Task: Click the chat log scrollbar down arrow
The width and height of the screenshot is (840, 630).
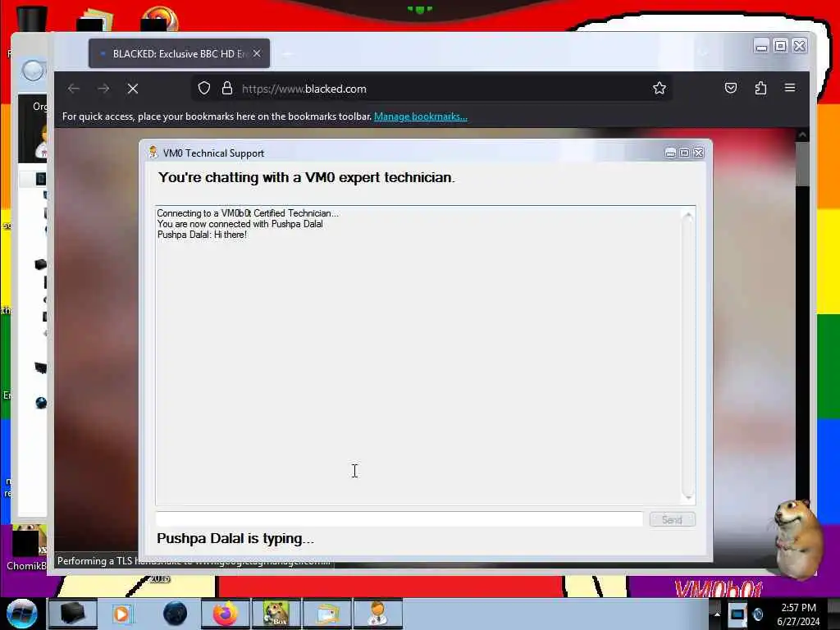Action: pyautogui.click(x=688, y=498)
